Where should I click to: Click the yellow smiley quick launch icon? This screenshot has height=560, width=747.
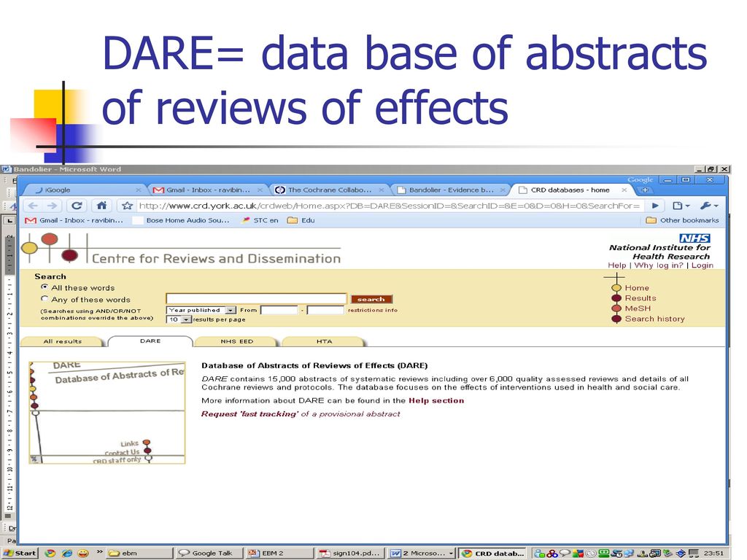pyautogui.click(x=83, y=553)
